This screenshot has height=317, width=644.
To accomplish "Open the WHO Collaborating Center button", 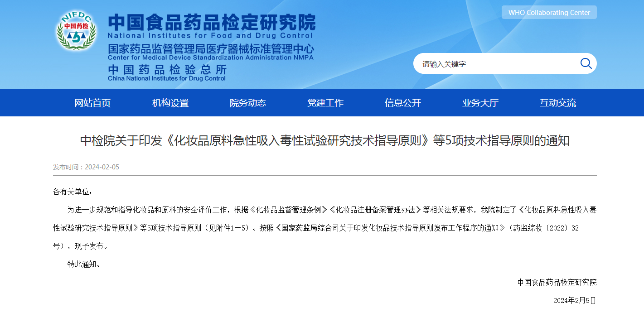I will 549,13.
